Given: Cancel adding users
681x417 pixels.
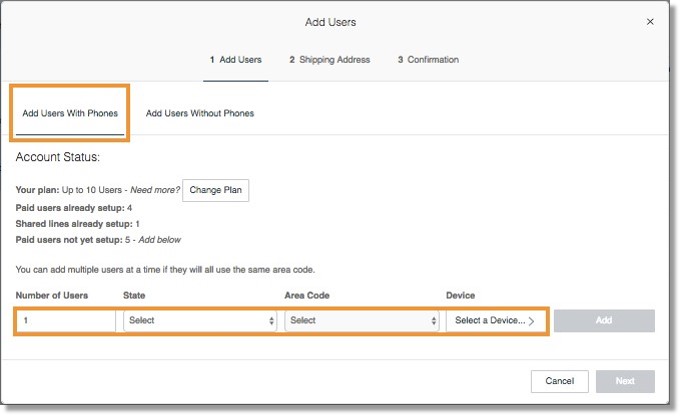Looking at the screenshot, I should click(559, 381).
